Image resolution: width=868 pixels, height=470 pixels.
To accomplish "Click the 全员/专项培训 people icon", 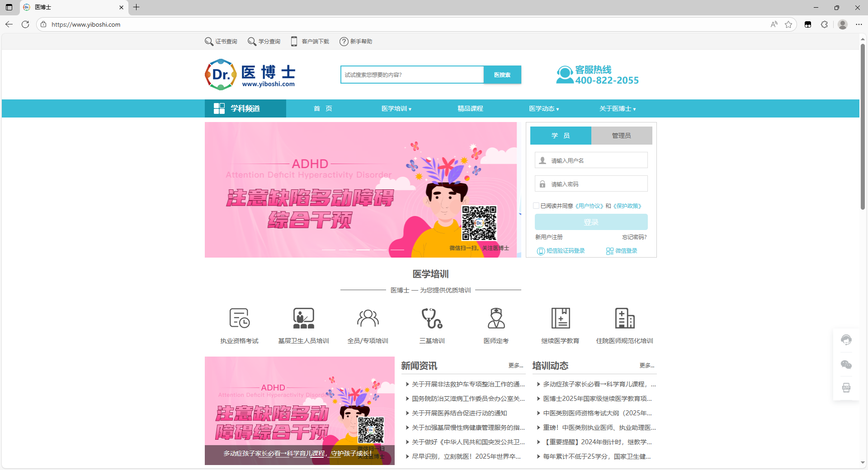I will (x=368, y=318).
